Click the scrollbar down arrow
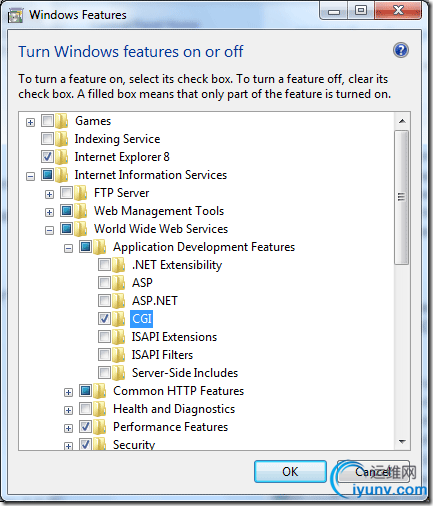 [x=402, y=442]
